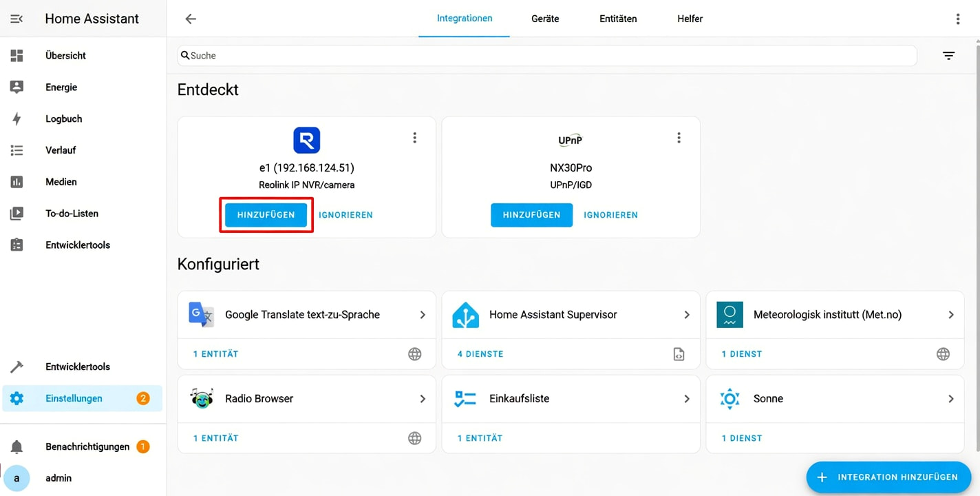The image size is (980, 496).
Task: Click the Reolink logo icon
Action: point(306,140)
